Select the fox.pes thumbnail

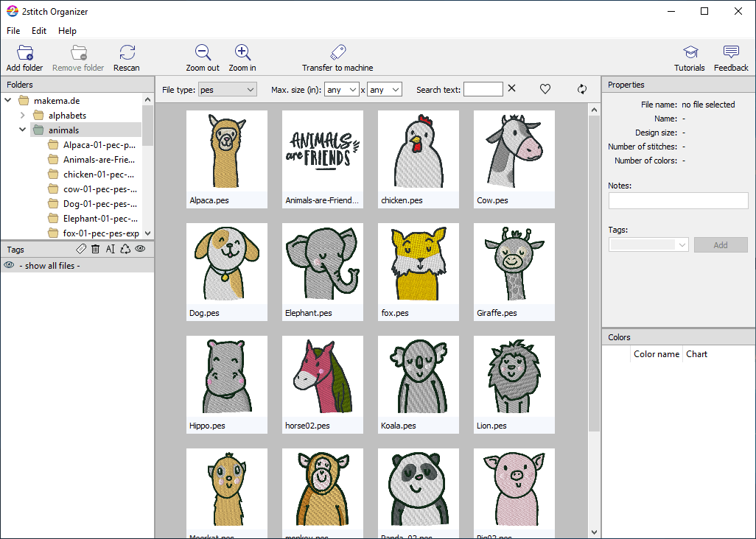point(419,272)
